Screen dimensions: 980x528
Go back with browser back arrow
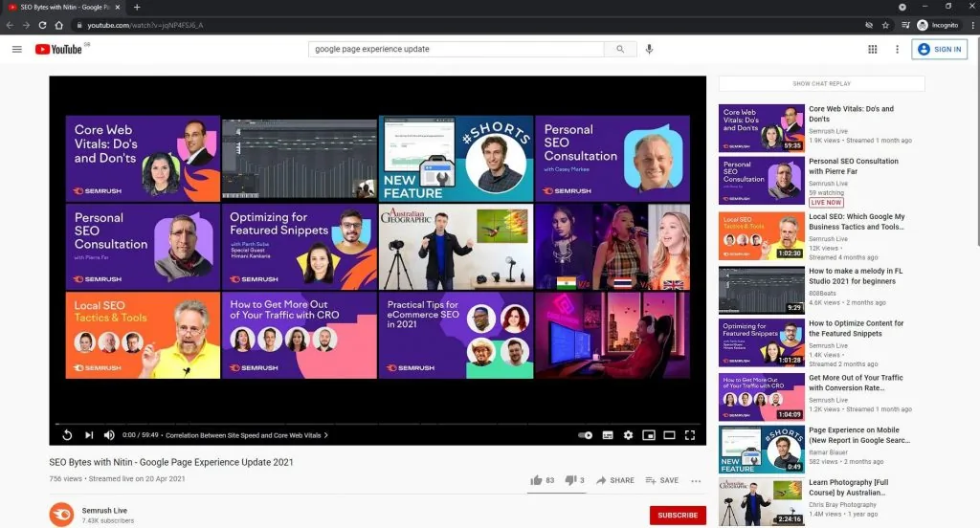pyautogui.click(x=10, y=25)
